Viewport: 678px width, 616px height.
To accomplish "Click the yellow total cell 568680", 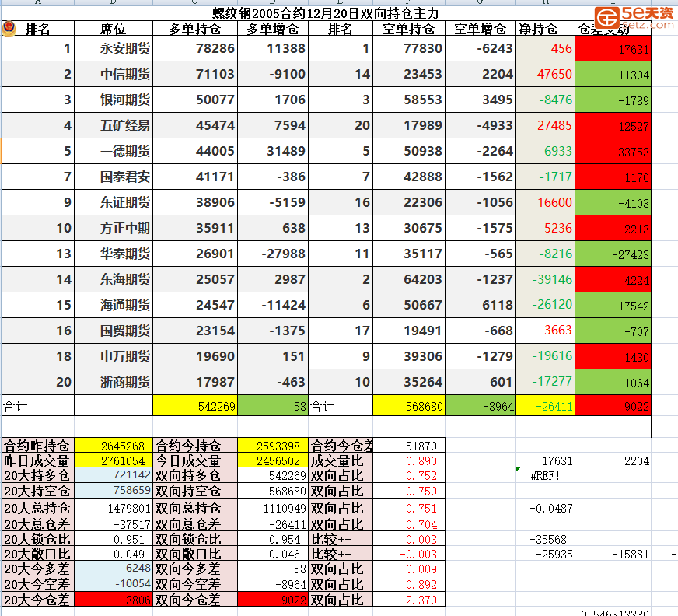I will coord(409,406).
